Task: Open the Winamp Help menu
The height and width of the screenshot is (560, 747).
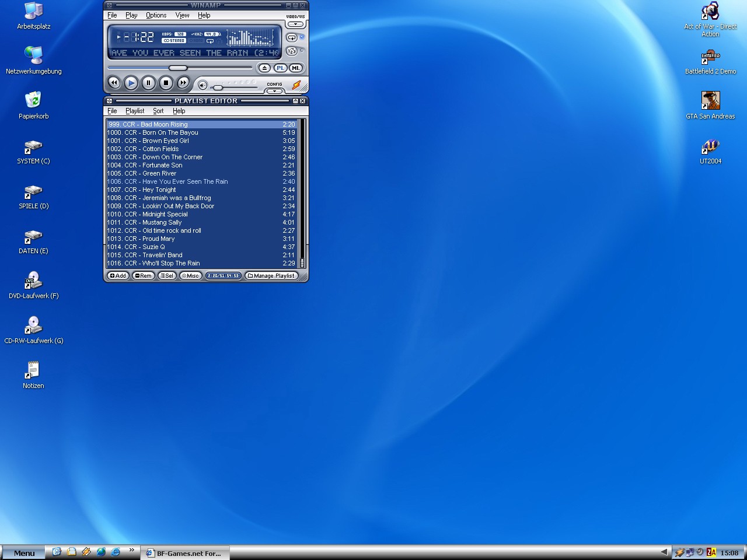Action: click(204, 15)
